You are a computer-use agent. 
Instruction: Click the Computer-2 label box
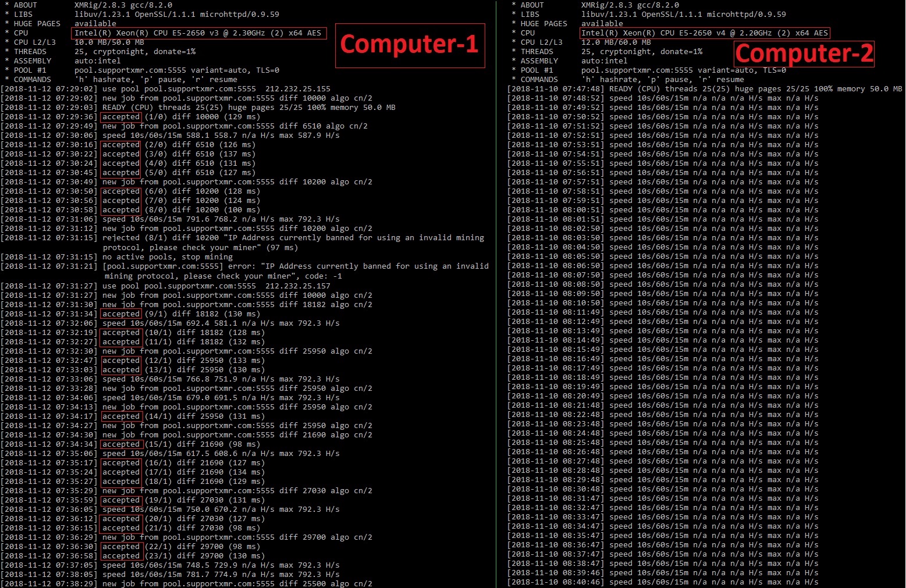pos(804,55)
